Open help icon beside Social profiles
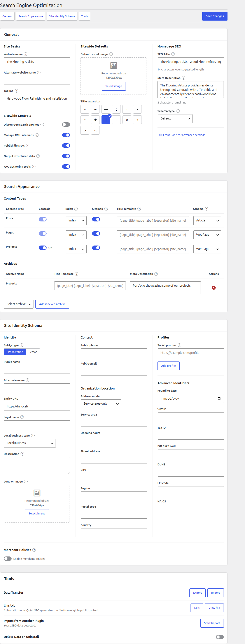245x644 pixels. point(179,345)
